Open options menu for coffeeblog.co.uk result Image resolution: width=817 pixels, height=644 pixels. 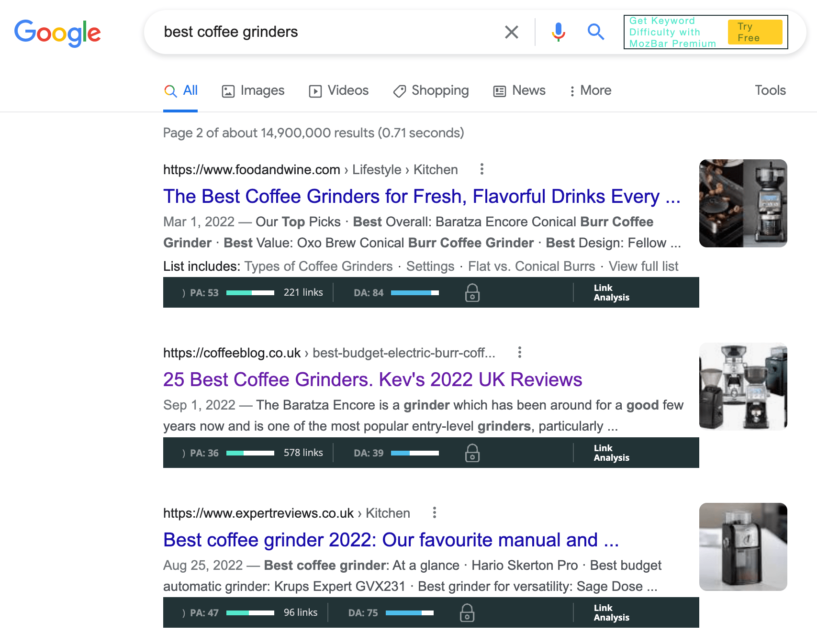click(520, 353)
